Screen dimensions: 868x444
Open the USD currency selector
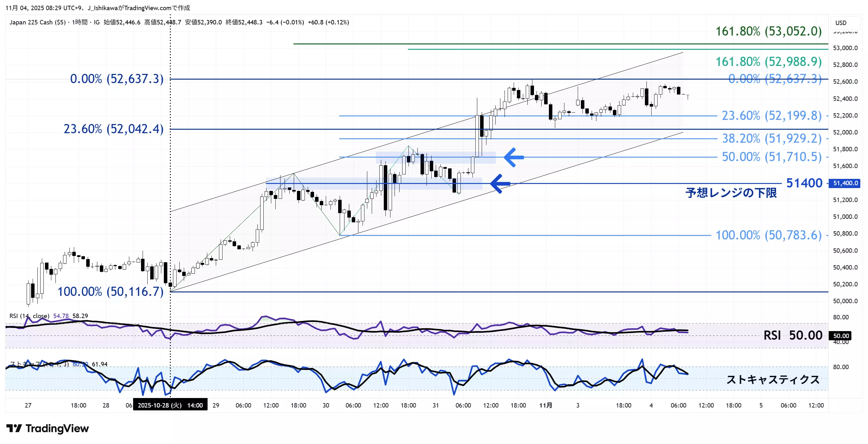[x=845, y=23]
